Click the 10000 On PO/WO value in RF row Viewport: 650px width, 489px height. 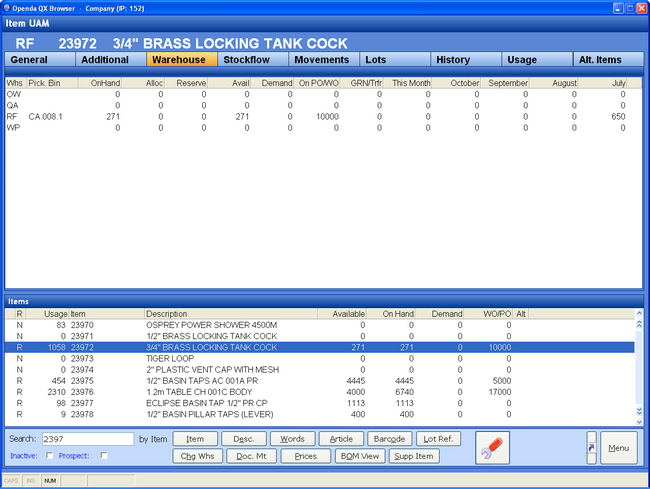coord(327,116)
